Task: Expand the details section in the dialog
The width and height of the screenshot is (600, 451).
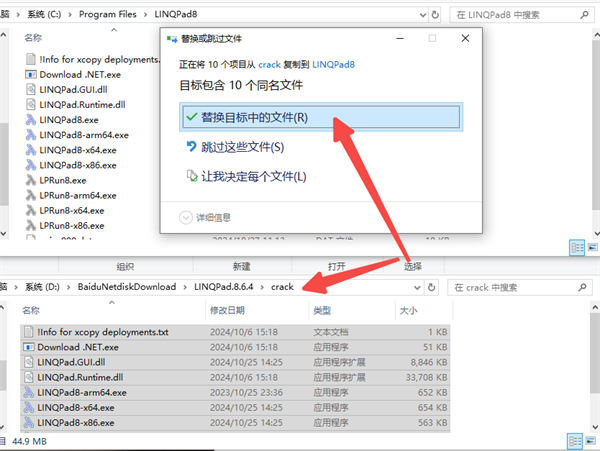Action: [205, 218]
